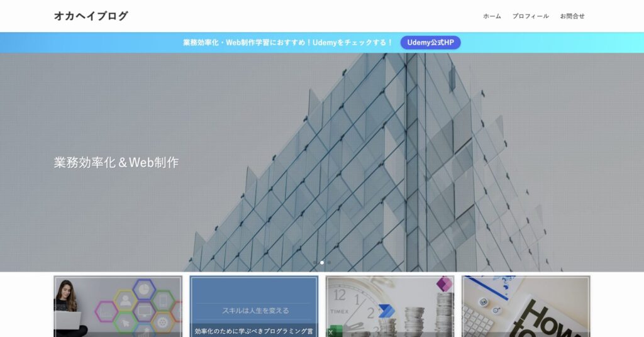The image size is (644, 337).
Task: Click the gear hexagon icon
Action: (x=163, y=321)
